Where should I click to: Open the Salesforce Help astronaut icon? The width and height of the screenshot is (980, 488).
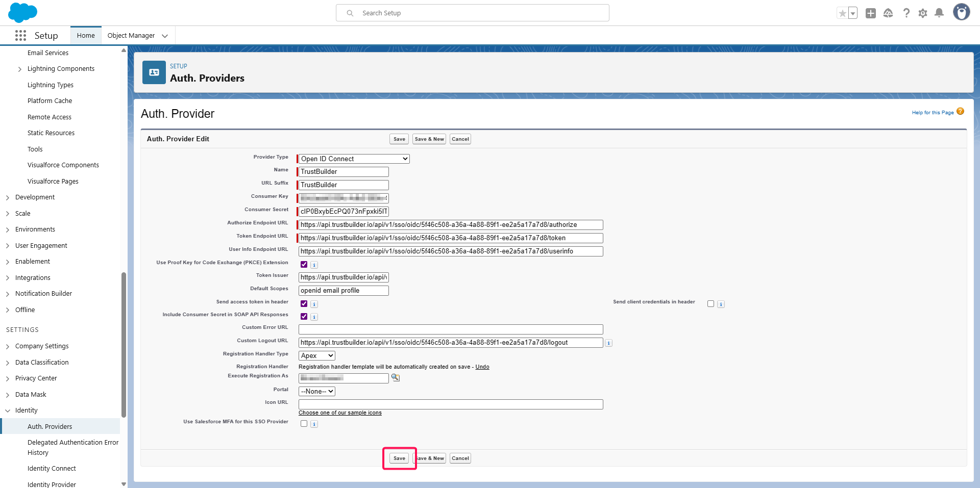pos(888,13)
